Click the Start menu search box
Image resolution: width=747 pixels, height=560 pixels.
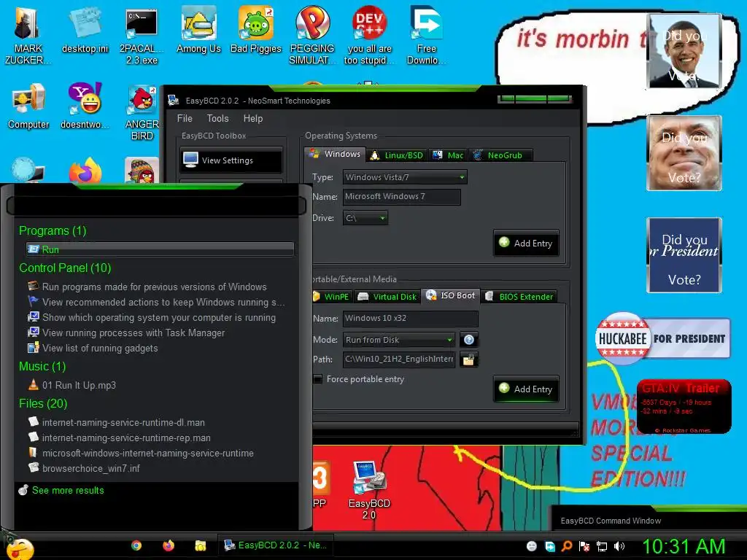(x=156, y=206)
